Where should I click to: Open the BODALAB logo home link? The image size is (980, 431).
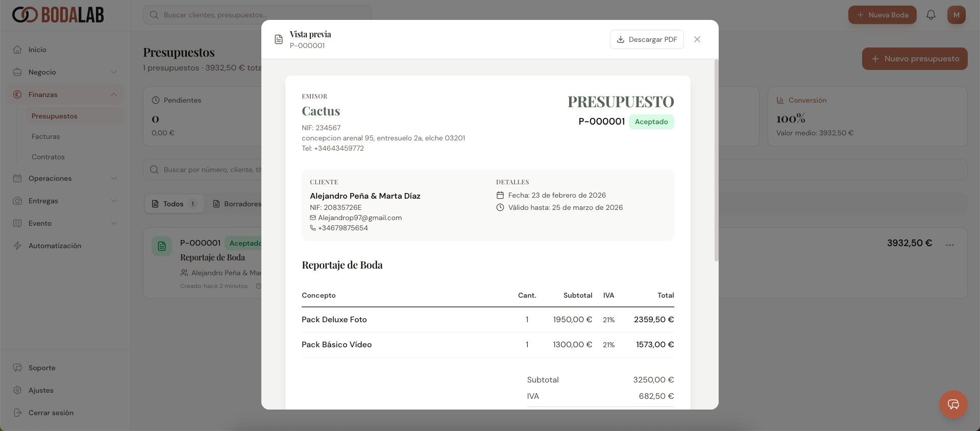coord(58,15)
